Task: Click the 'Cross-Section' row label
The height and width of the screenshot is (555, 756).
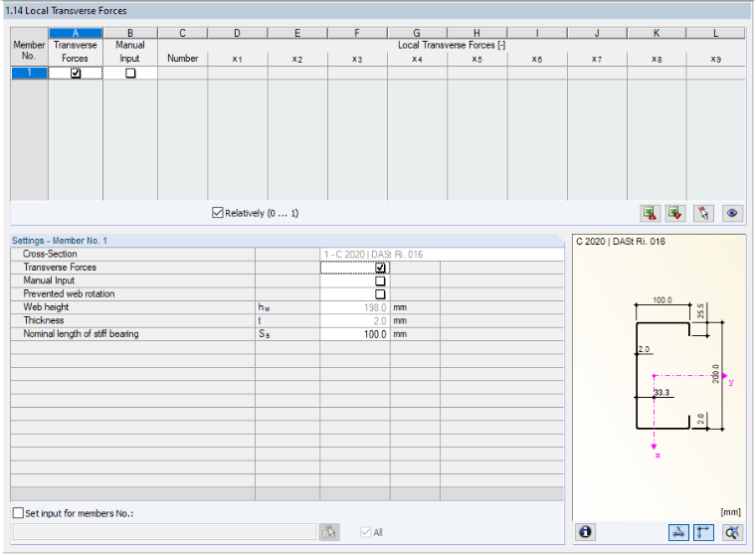Action: 50,254
